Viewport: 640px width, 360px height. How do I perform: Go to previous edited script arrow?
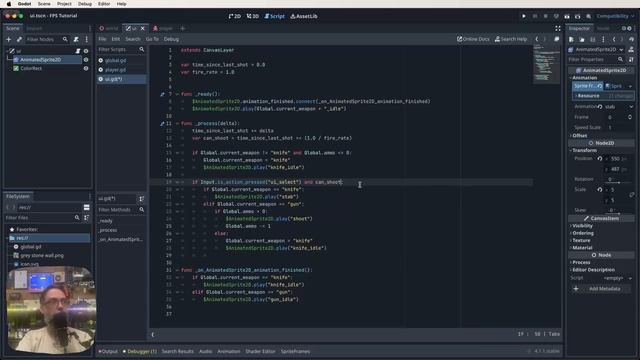(537, 39)
